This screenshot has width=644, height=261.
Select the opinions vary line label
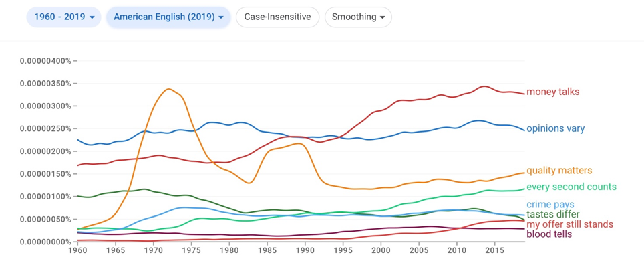pos(555,128)
